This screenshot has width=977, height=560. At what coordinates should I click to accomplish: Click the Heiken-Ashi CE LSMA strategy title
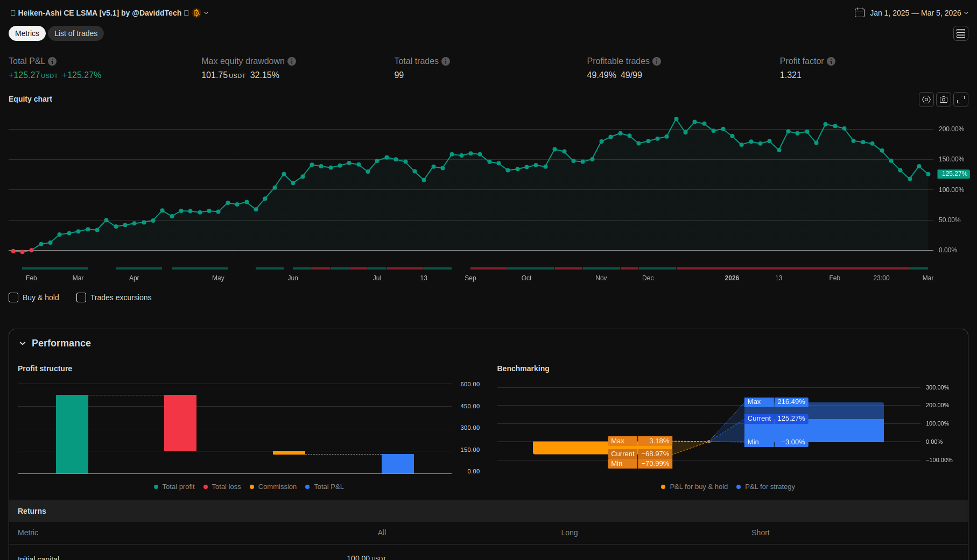(x=100, y=13)
